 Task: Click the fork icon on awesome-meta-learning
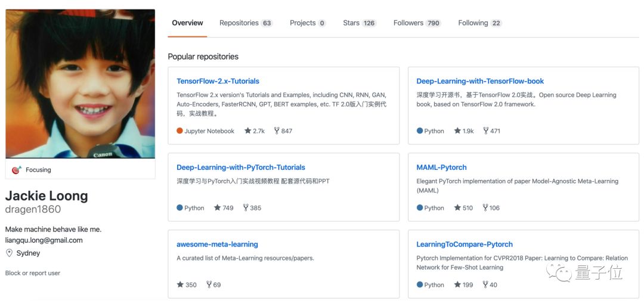click(209, 285)
